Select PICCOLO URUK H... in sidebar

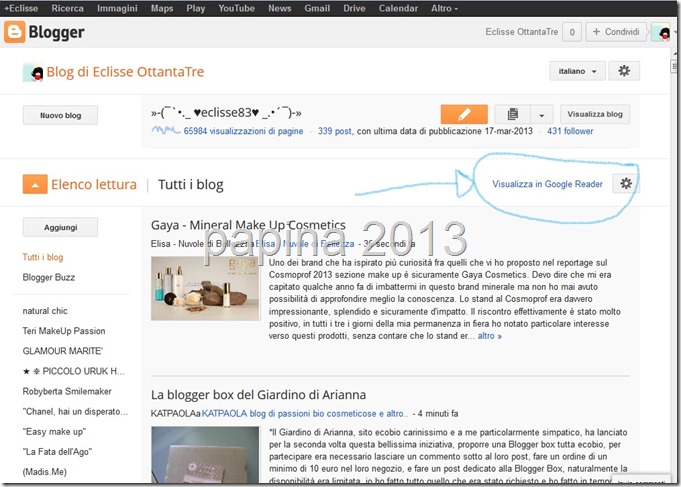[74, 371]
